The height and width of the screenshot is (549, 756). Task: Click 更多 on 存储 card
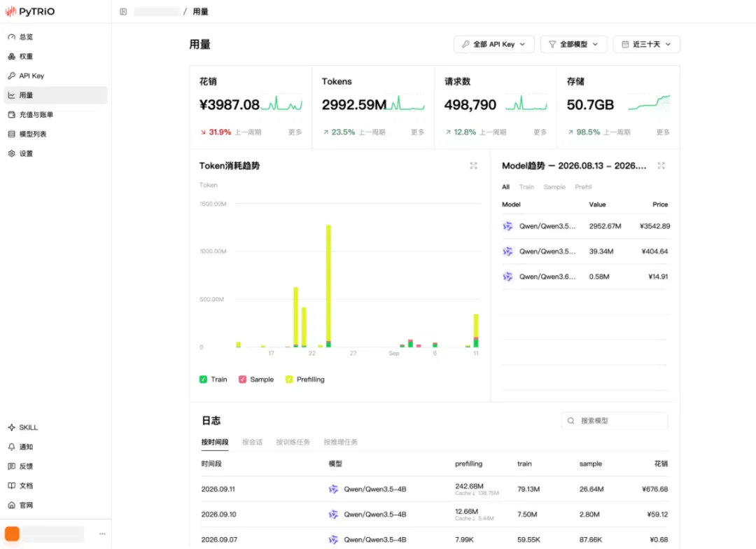pos(663,132)
